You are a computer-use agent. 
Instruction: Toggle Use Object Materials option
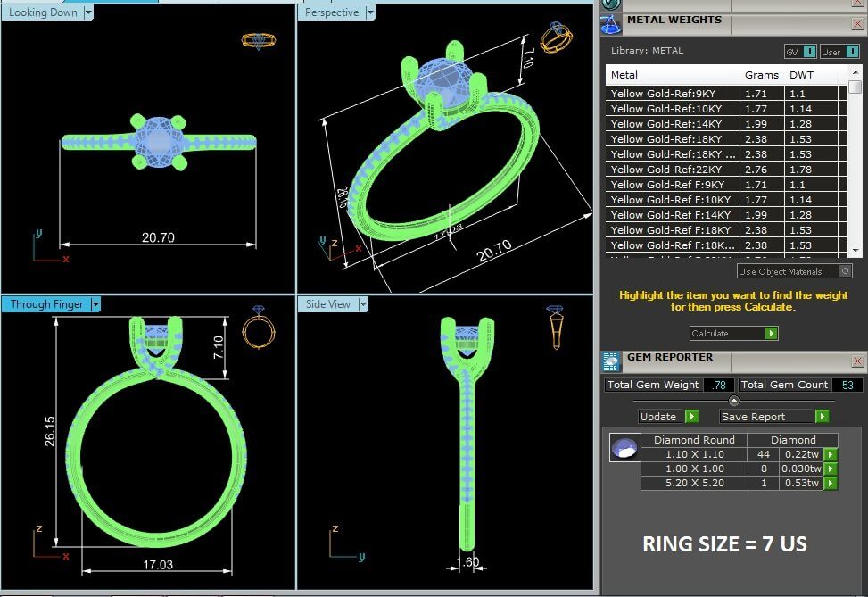coord(844,270)
